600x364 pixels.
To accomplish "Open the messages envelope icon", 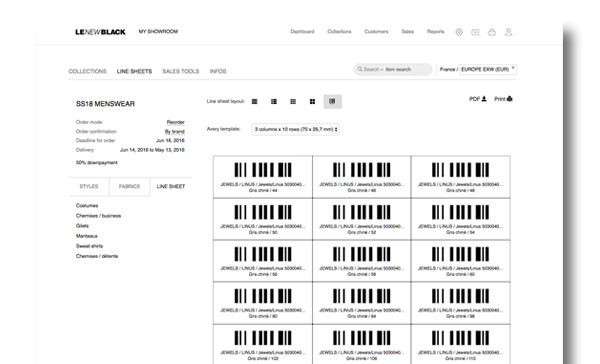I will [475, 32].
